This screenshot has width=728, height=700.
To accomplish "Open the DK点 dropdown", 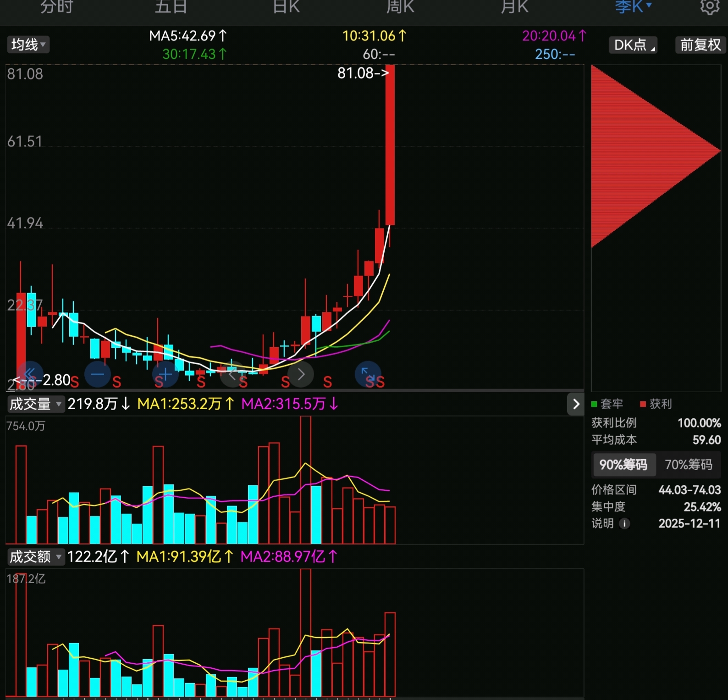I will [633, 45].
